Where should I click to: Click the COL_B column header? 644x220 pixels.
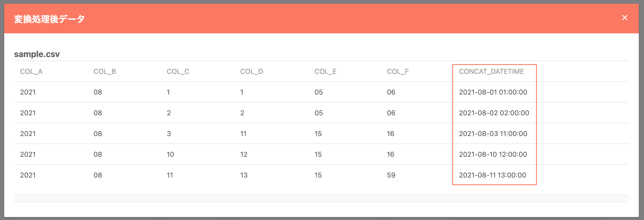click(x=105, y=72)
